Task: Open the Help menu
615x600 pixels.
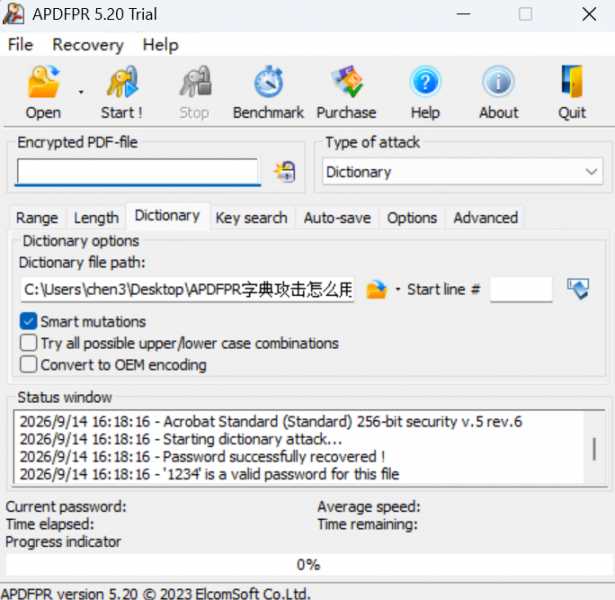Action: (x=160, y=45)
